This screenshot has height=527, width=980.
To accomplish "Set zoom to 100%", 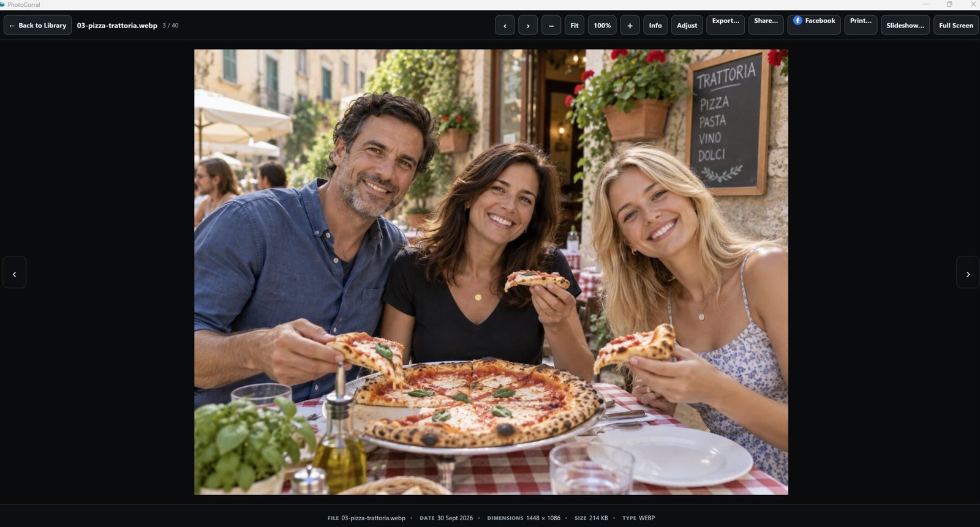I will coord(602,25).
